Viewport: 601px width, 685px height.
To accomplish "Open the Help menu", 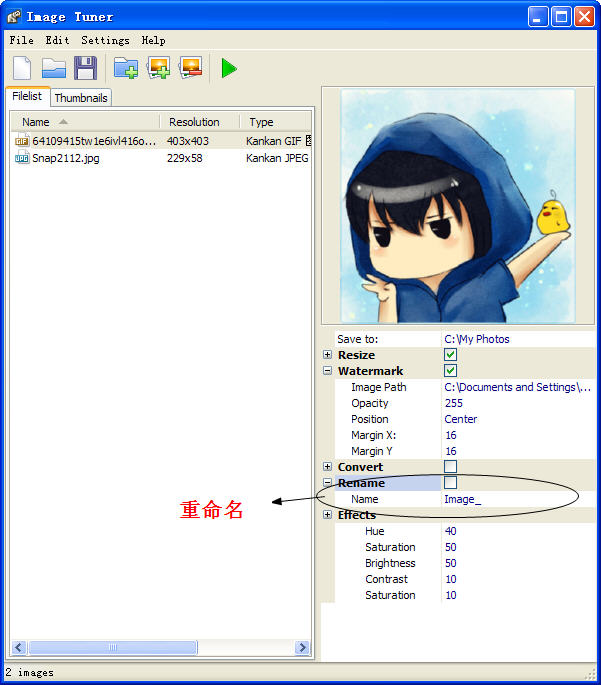I will click(153, 40).
